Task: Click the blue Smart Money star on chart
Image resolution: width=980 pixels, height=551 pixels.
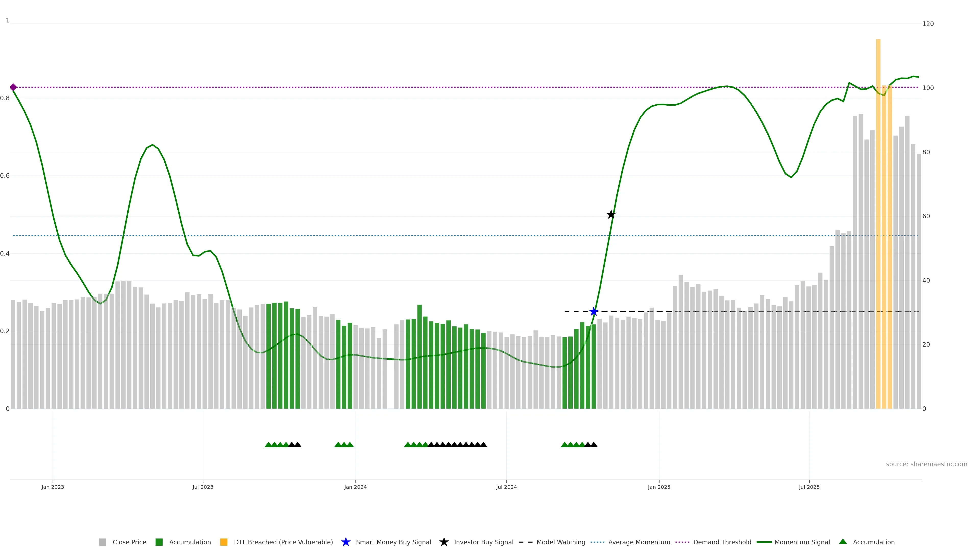Action: click(x=593, y=312)
